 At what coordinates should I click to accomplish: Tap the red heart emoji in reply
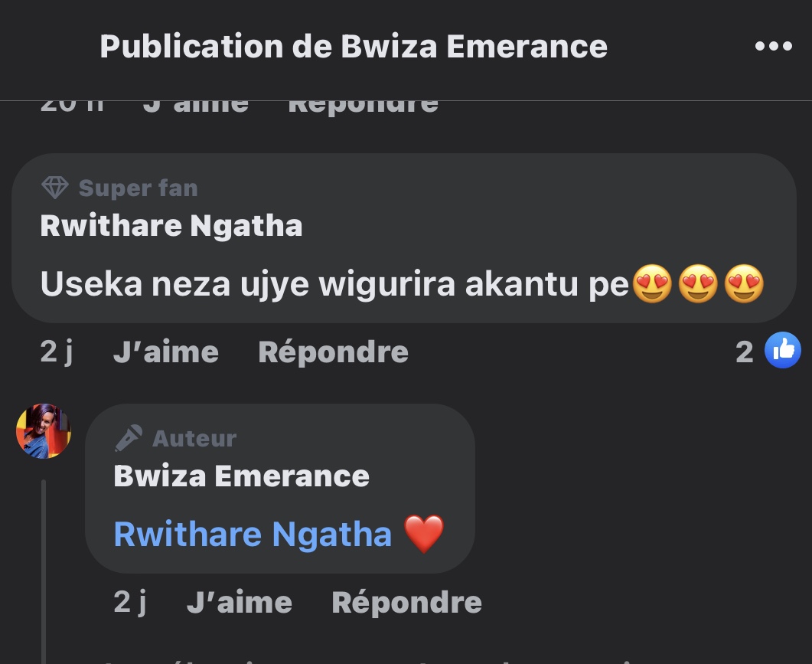click(424, 534)
